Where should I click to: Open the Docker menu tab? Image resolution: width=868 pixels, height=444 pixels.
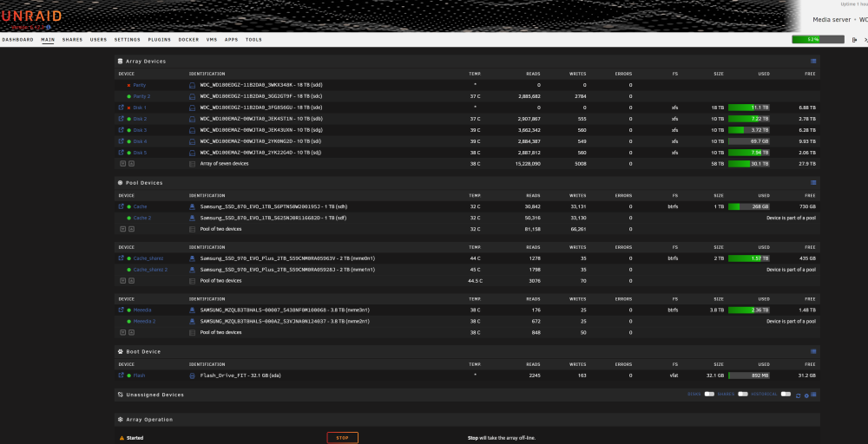pos(188,40)
